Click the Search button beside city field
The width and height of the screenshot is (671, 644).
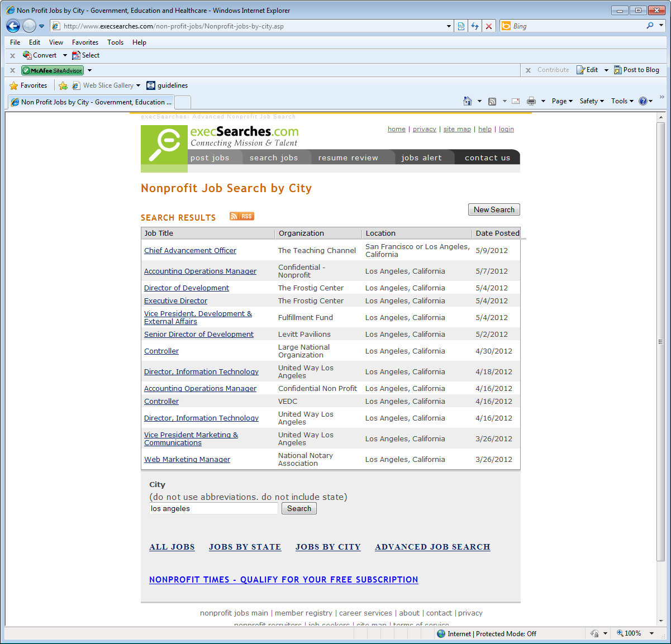[x=299, y=509]
